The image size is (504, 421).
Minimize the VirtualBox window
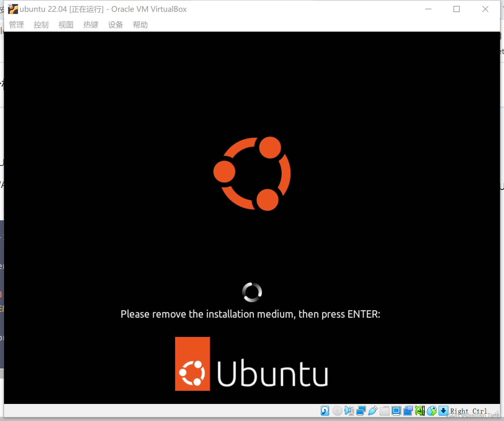pos(428,9)
